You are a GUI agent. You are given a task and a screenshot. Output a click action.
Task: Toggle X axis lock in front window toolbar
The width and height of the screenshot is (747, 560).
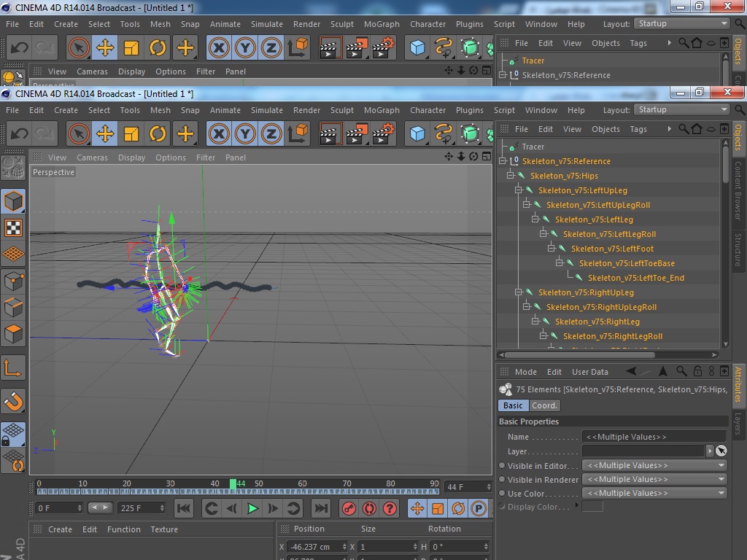pos(219,134)
